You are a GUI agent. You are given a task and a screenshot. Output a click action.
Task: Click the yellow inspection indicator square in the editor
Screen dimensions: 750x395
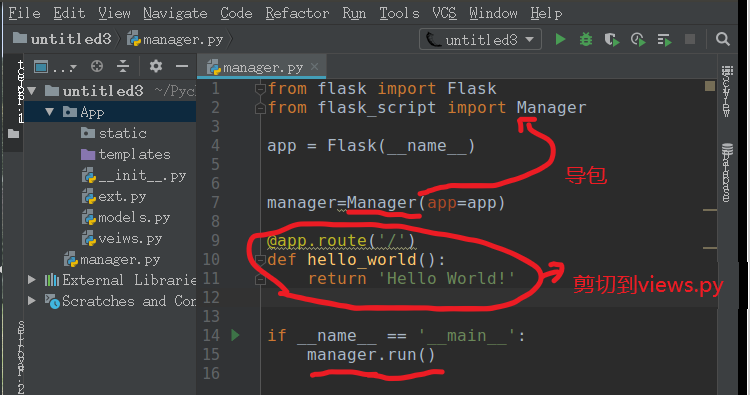[x=710, y=86]
